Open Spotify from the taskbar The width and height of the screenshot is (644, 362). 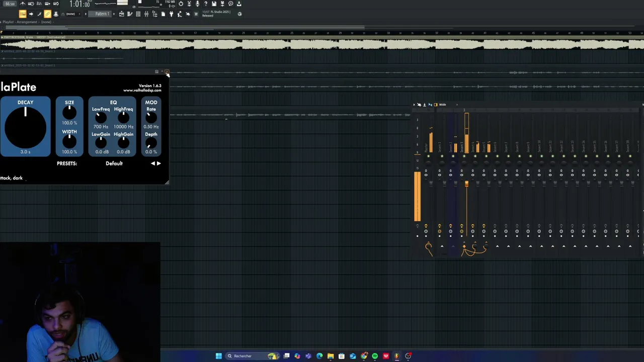pos(375,356)
